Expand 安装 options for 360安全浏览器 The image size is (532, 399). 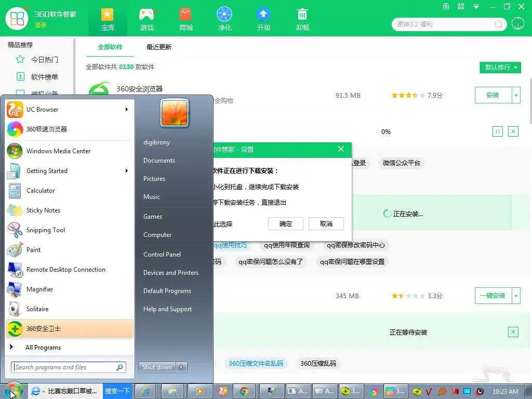pos(516,95)
